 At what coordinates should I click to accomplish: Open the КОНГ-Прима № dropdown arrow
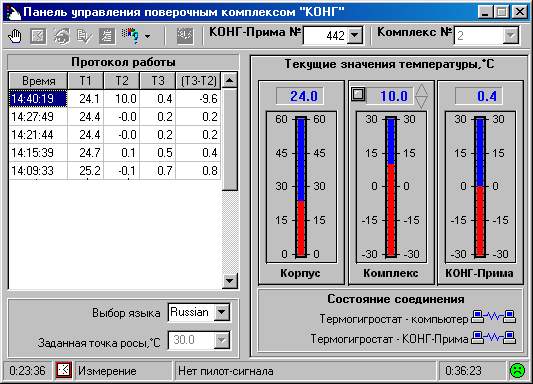point(355,35)
